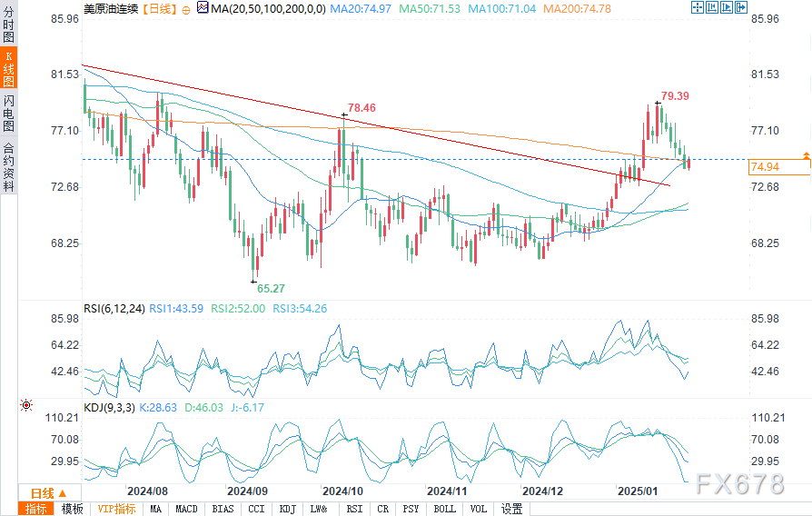Click the export chart arrow icon
The width and height of the screenshot is (812, 516).
741,7
